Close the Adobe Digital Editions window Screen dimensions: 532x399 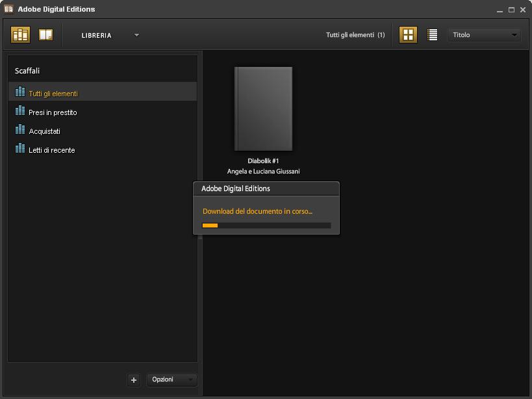[523, 10]
